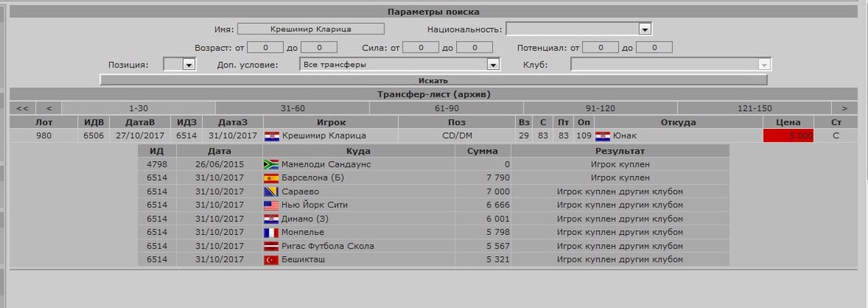Go to page 121-150
The image size is (868, 308).
click(x=755, y=108)
